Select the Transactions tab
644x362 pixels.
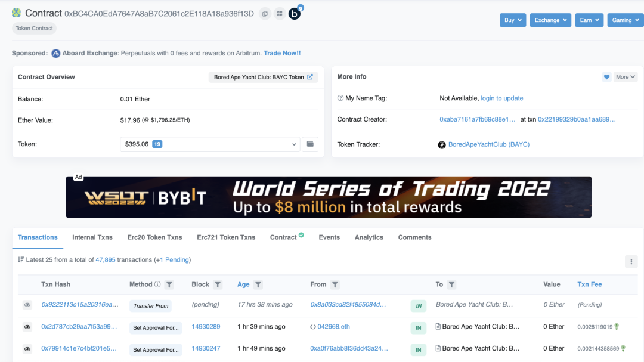[x=38, y=237]
